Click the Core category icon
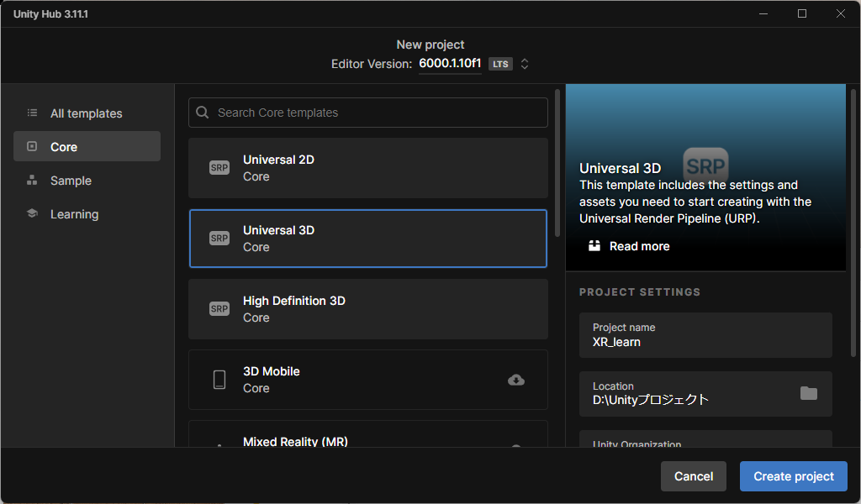The height and width of the screenshot is (504, 861). (x=33, y=146)
